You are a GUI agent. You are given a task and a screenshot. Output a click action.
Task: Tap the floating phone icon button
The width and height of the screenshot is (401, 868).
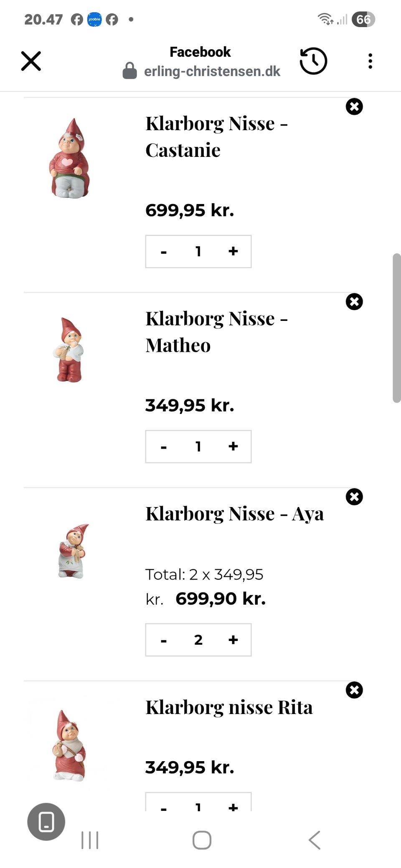(46, 822)
